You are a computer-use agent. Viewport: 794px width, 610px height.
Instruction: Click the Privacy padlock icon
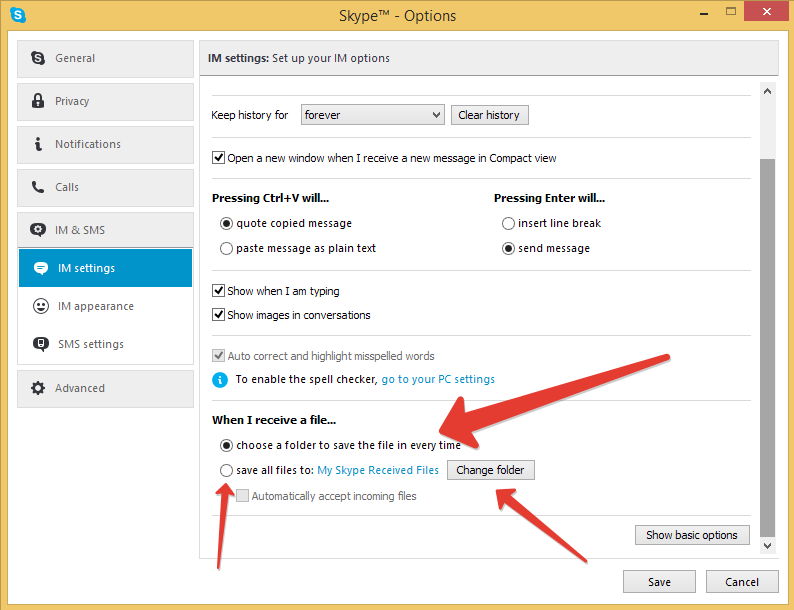point(38,101)
